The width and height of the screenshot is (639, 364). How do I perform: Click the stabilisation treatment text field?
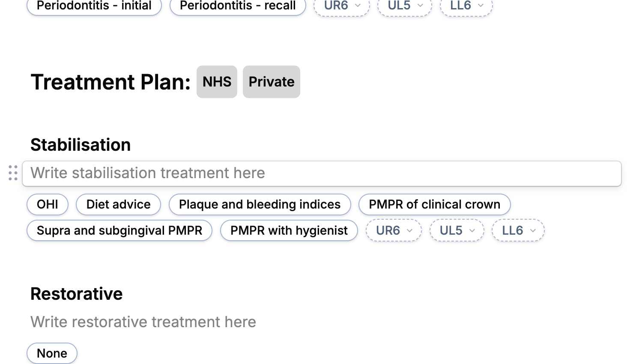point(321,173)
